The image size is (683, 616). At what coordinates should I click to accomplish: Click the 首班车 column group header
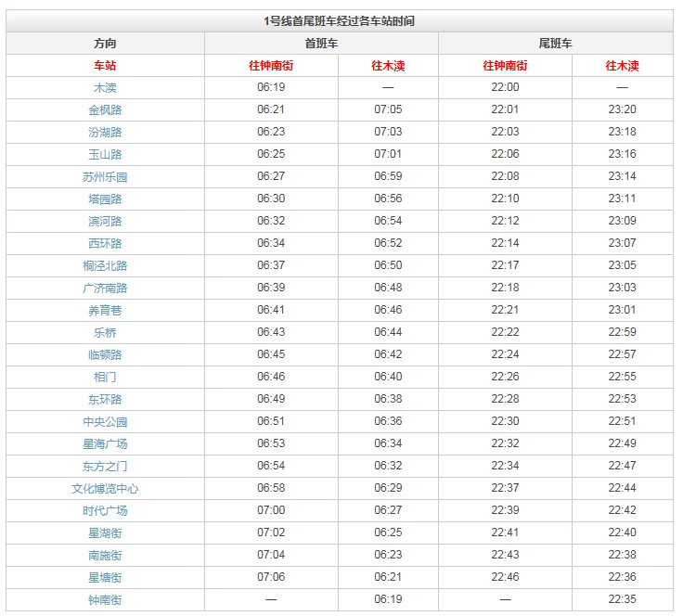tap(321, 44)
